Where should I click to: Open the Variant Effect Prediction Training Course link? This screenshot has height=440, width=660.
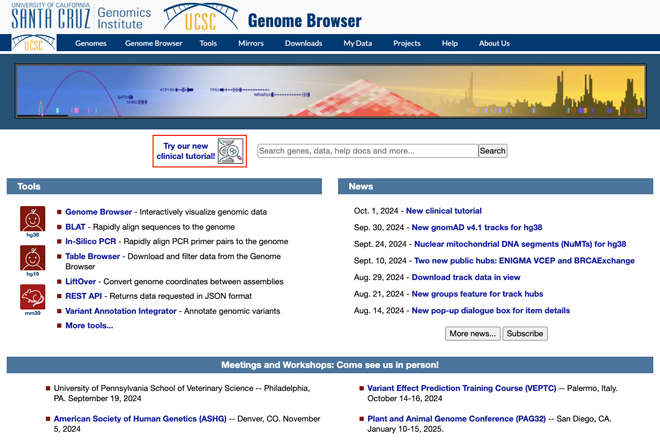[462, 388]
